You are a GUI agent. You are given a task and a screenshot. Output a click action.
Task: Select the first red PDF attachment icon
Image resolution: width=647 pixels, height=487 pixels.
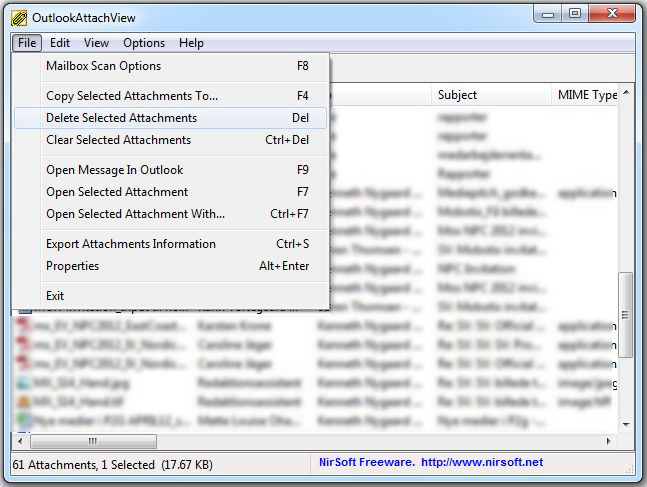point(23,326)
